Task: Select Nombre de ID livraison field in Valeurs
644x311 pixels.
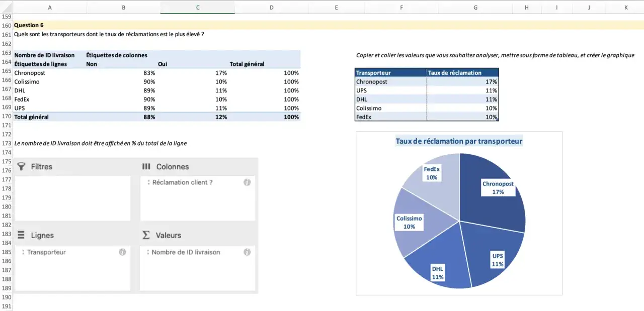Action: [x=186, y=252]
